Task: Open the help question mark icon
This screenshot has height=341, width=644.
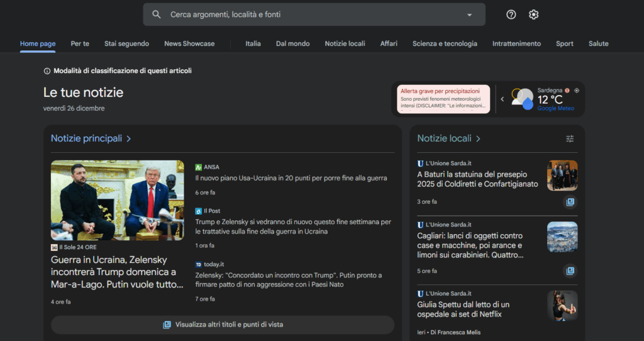Action: pyautogui.click(x=511, y=14)
